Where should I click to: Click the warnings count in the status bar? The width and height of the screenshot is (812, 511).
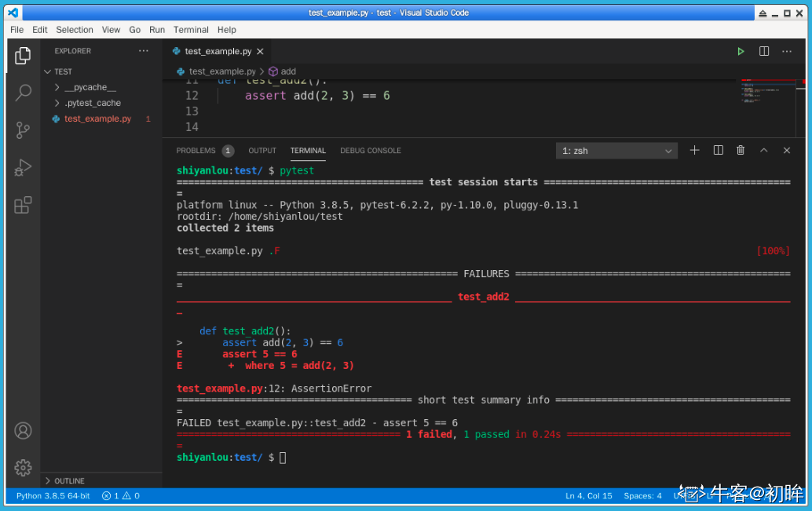pos(131,496)
